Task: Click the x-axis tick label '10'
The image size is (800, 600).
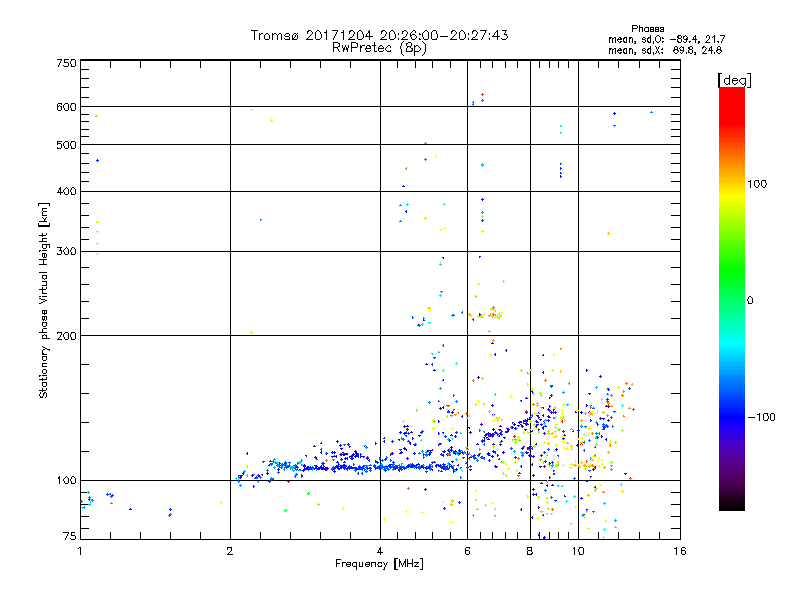Action: 578,551
